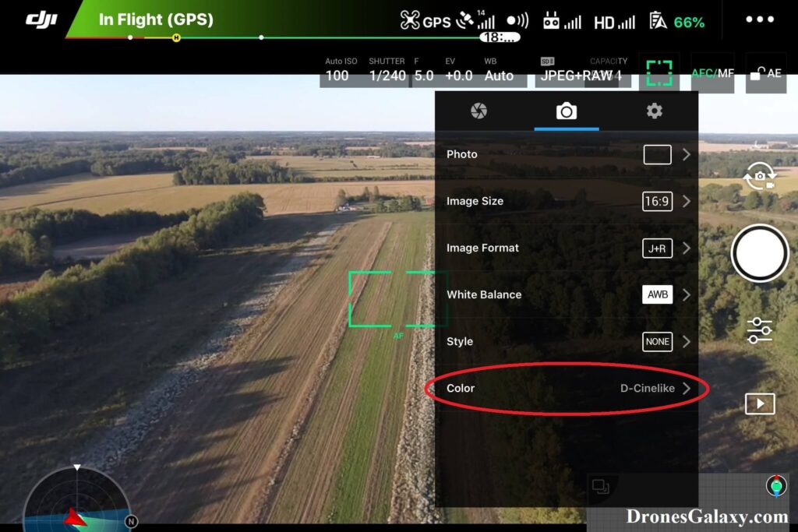Tap the Style label
The height and width of the screenshot is (532, 798).
pos(460,342)
